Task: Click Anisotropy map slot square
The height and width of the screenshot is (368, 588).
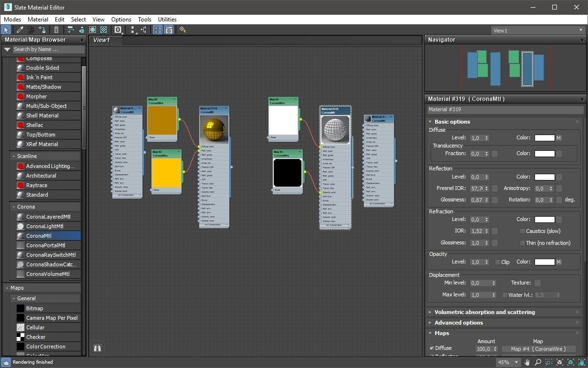Action: point(559,189)
